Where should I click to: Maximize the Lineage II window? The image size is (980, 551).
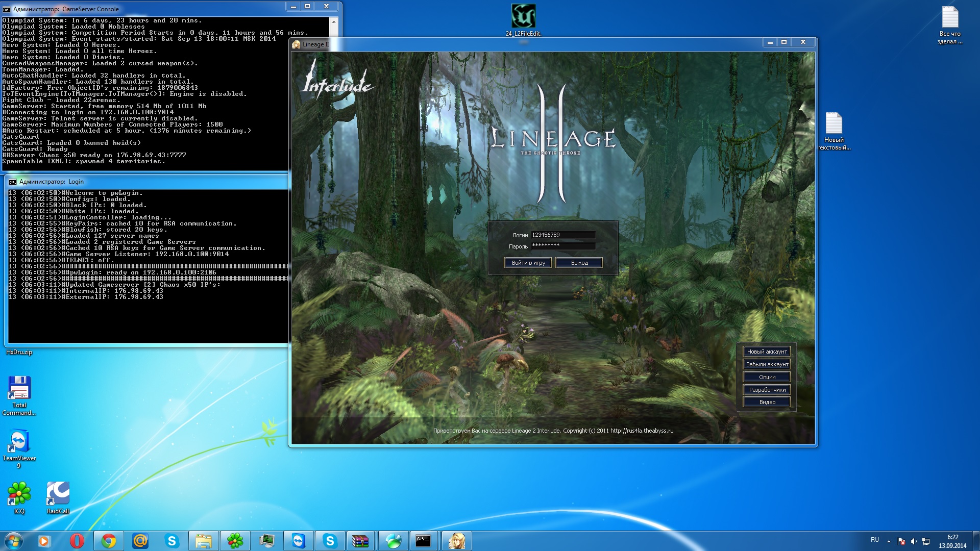(784, 42)
